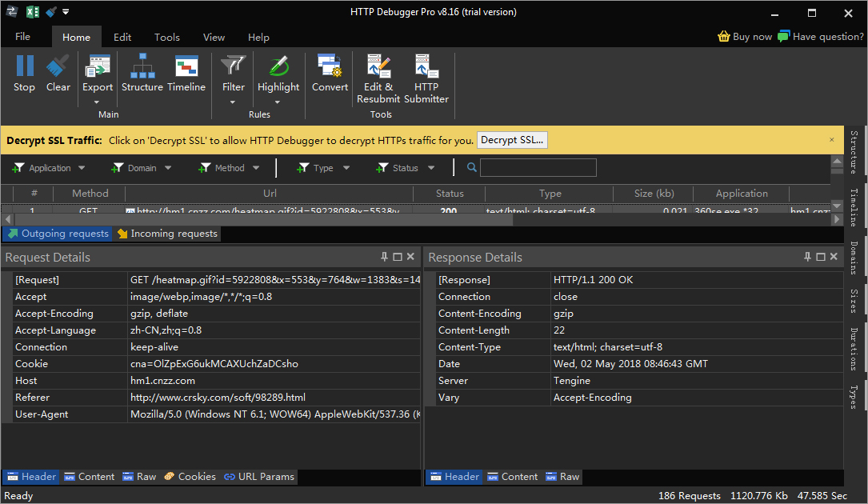Open the File menu

(x=22, y=37)
